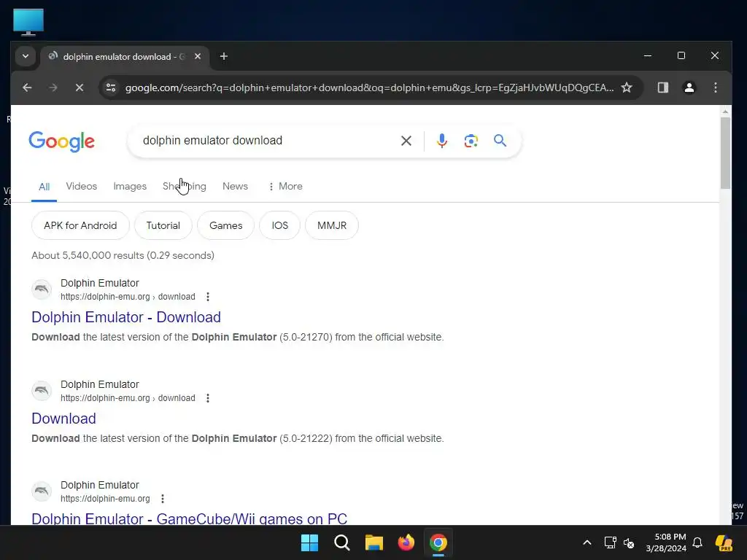
Task: Open Chrome side panel
Action: [662, 87]
